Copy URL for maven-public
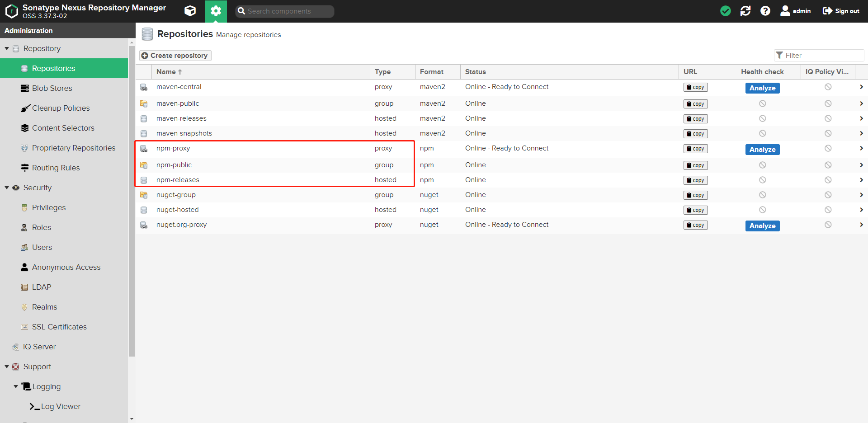The image size is (868, 423). (x=695, y=104)
